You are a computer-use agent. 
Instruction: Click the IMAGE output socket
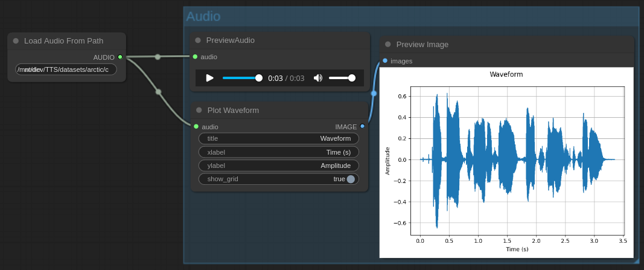[x=362, y=127]
